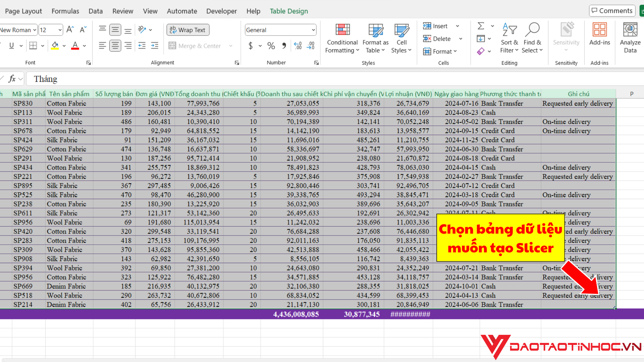Click the Comments button

[x=611, y=10]
